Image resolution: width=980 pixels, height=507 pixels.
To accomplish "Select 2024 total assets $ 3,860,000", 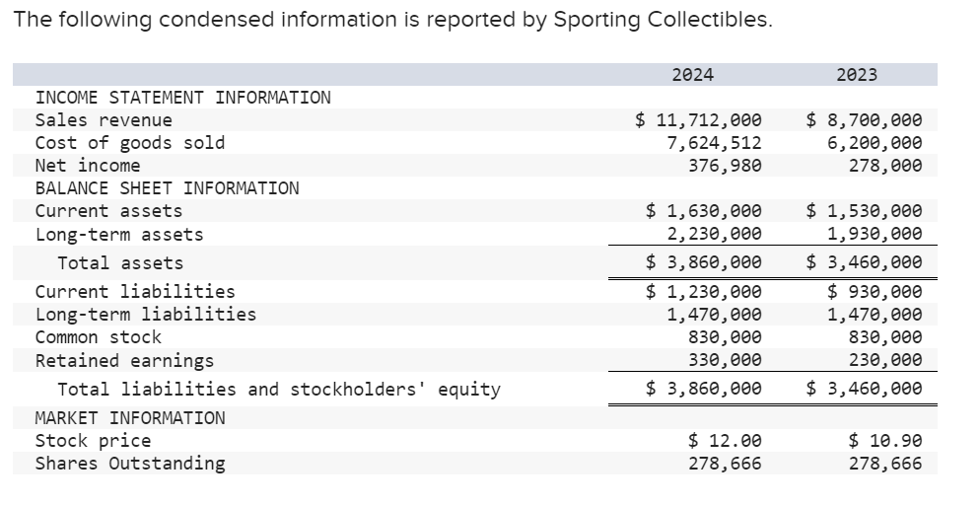I will 704,262.
